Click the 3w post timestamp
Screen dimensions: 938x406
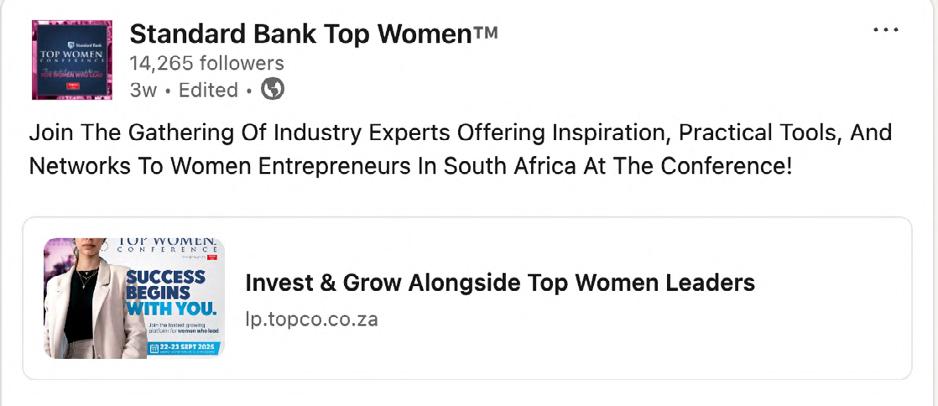pos(143,90)
